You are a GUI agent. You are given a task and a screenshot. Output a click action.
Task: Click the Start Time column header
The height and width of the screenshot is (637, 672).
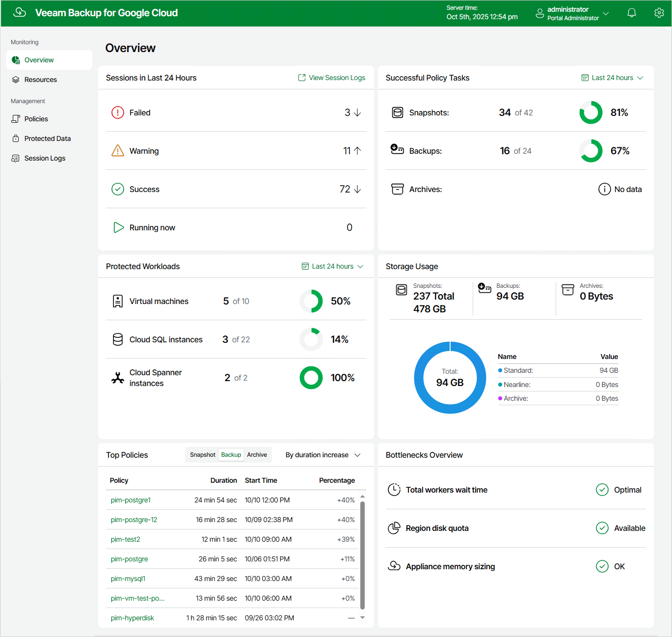(261, 480)
